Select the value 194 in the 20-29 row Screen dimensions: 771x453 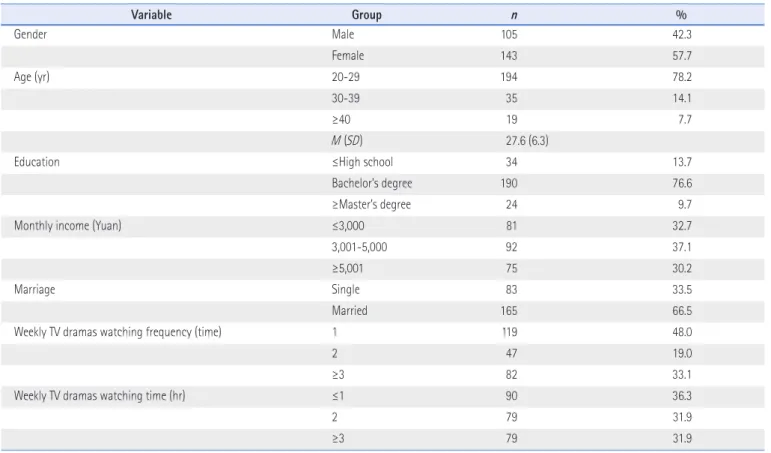tap(509, 77)
